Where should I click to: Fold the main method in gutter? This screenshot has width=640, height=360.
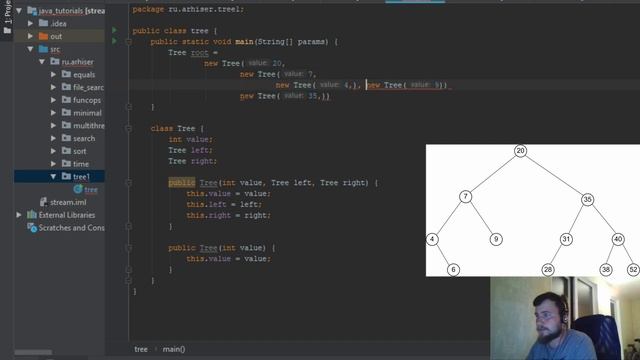pos(129,42)
